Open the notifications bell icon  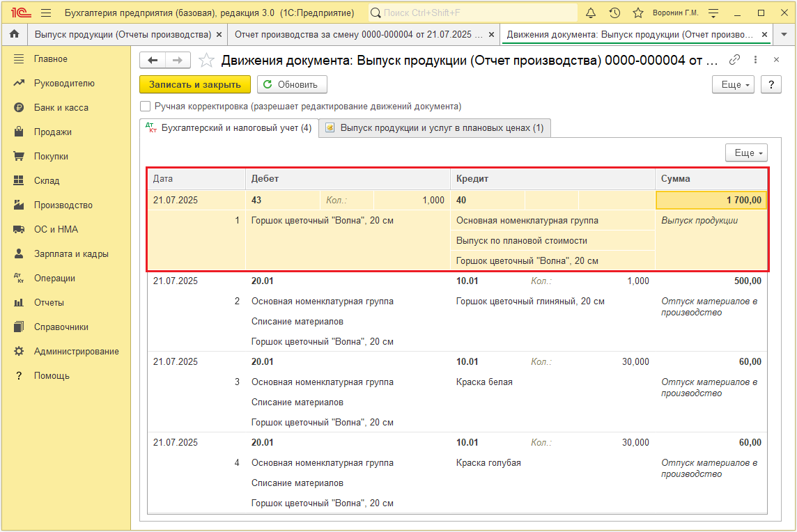(590, 13)
